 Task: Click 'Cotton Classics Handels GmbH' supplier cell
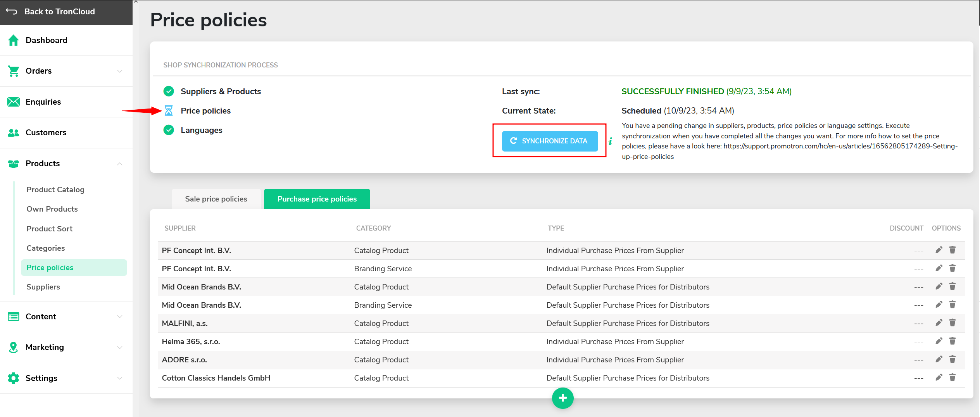[x=216, y=378]
